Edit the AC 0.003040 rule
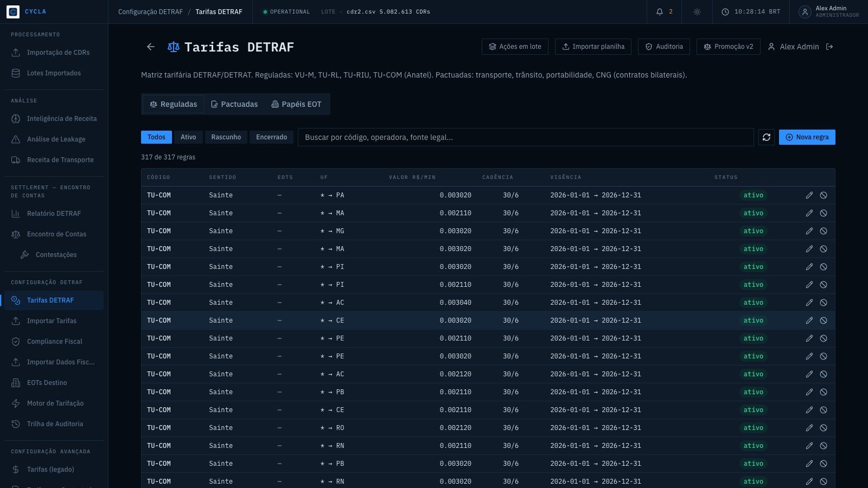Screen dimensions: 868x488 pyautogui.click(x=809, y=303)
